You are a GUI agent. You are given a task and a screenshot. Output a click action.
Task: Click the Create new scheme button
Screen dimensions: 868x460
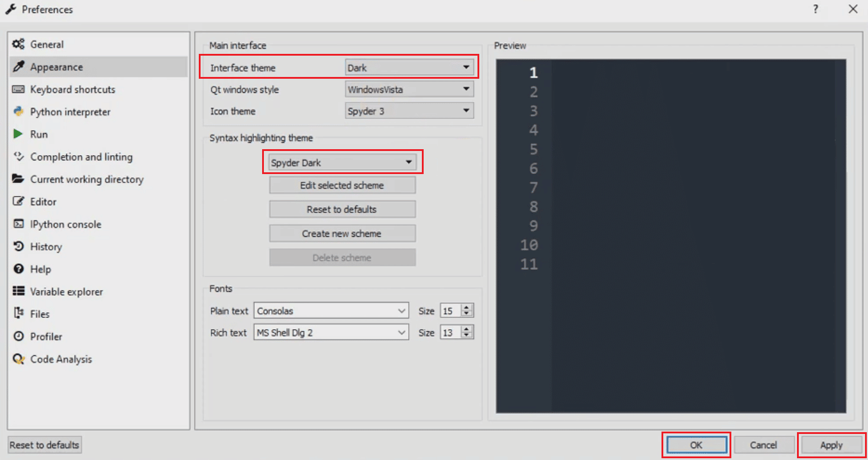tap(342, 233)
